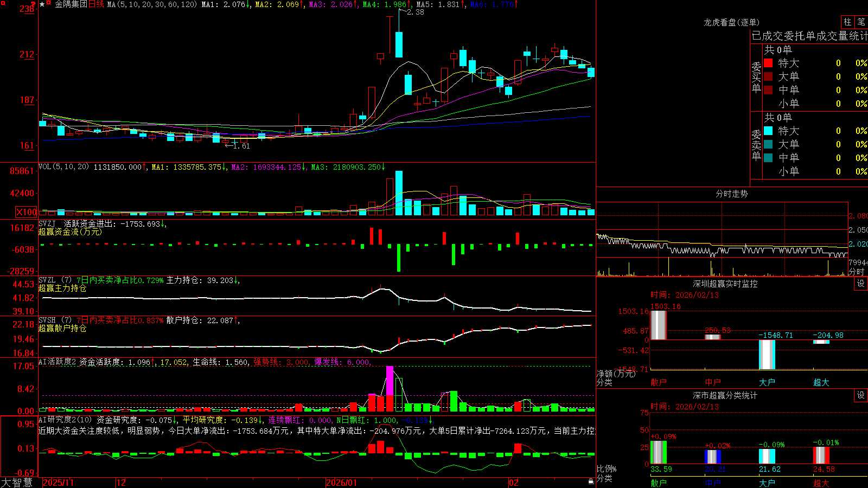Click the teal 中单 sell-order swatch
Viewport: 868px width, 488px height.
(x=768, y=158)
